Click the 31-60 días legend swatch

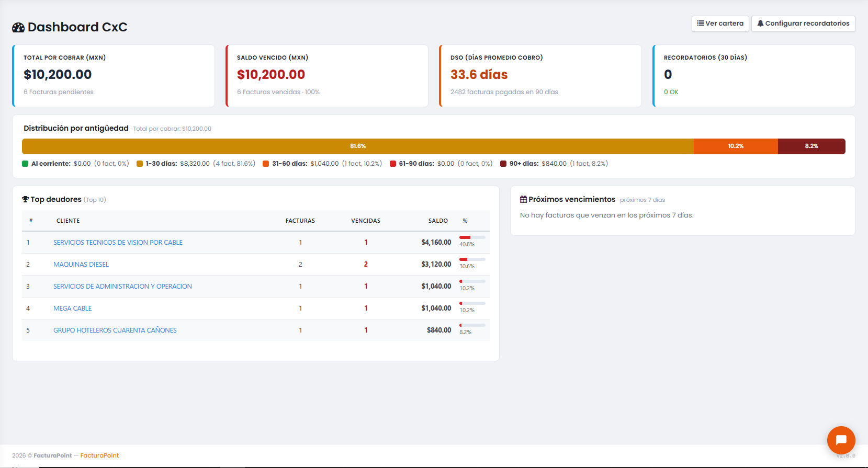pos(266,164)
